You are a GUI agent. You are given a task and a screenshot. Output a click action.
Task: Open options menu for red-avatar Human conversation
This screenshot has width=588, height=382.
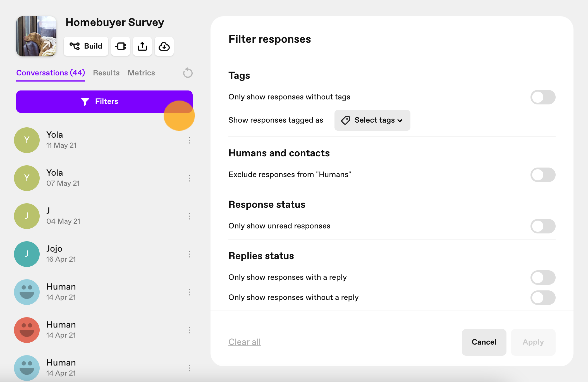point(189,330)
